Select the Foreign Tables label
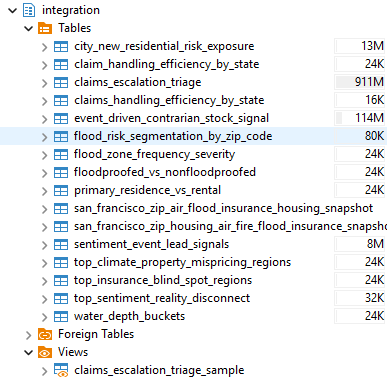Screen dimensions: 387x377 pos(96,334)
